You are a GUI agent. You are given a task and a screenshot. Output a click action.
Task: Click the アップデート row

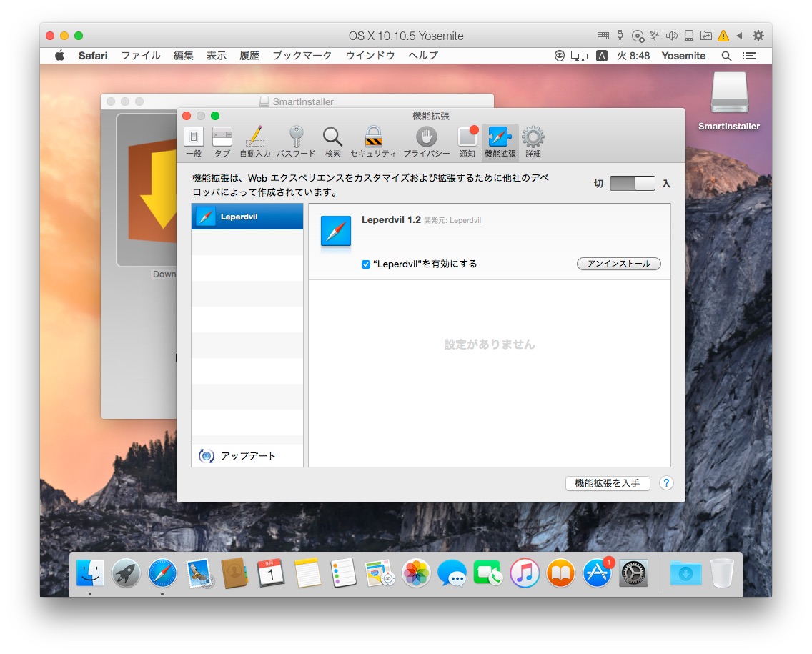coord(247,456)
